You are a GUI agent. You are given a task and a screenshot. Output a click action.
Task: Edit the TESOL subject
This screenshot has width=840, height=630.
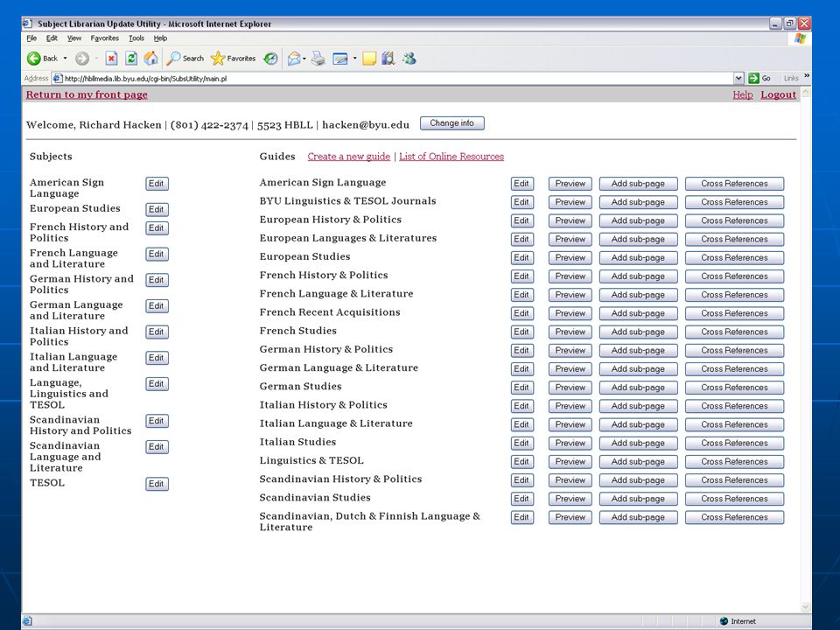point(157,484)
